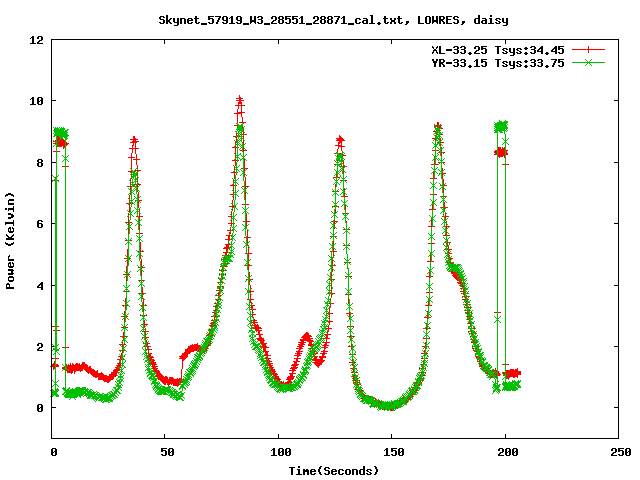Click the y-axis tick label 4

pos(40,286)
